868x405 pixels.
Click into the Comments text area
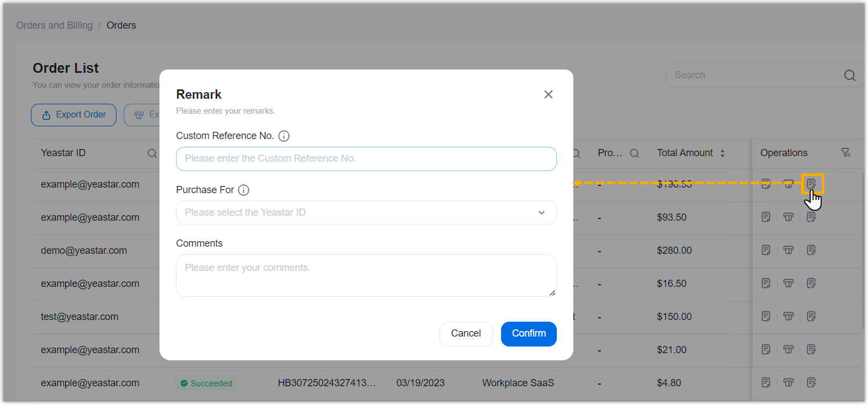pyautogui.click(x=366, y=275)
